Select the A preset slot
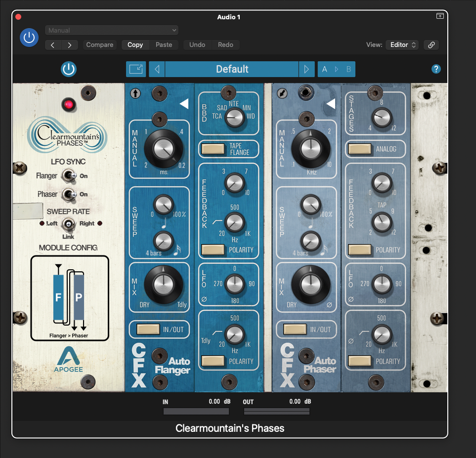 [x=324, y=69]
